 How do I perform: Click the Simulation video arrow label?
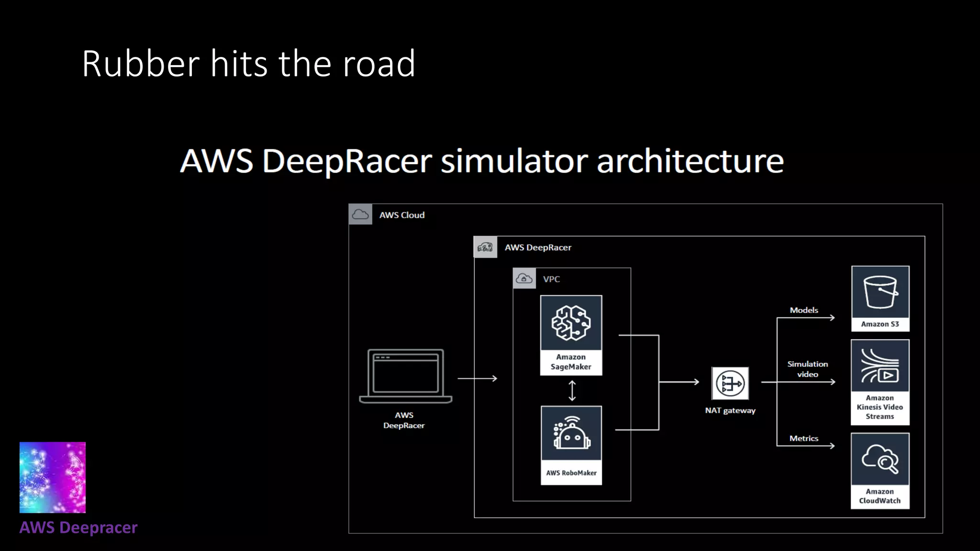[x=807, y=369]
